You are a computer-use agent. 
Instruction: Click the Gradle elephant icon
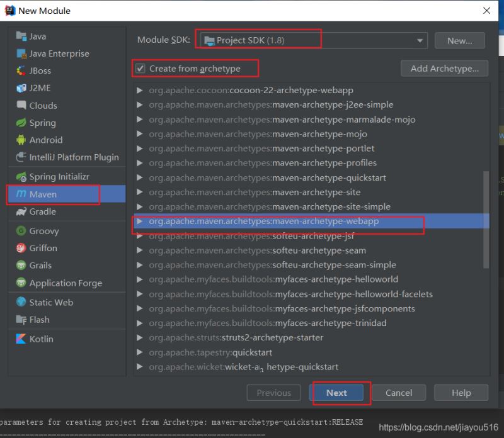point(21,211)
